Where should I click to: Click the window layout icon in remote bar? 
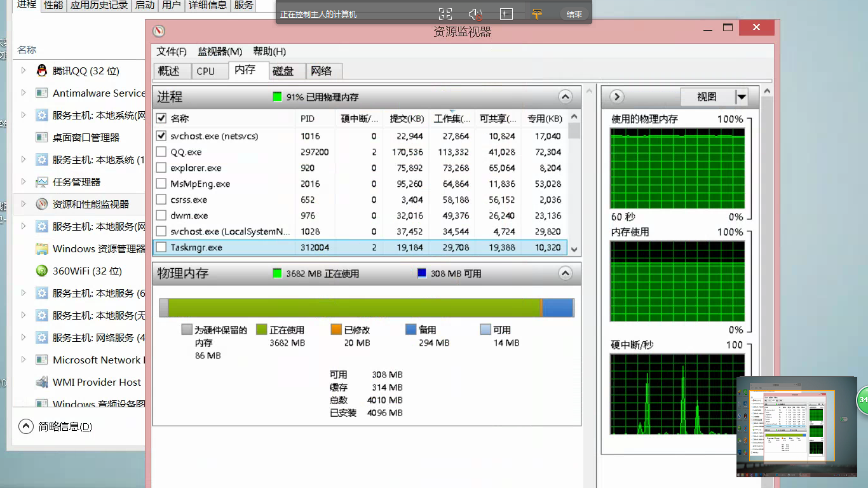click(506, 14)
